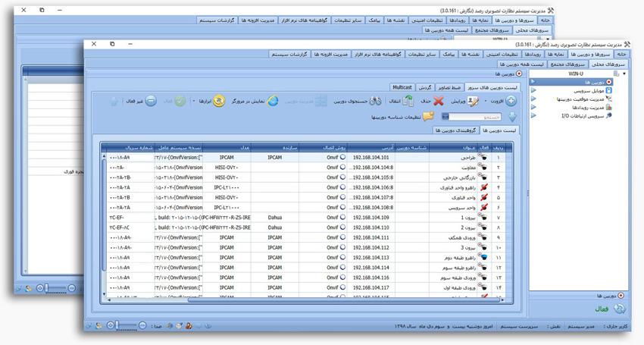Open the dropdown arrow next to Tools (ابزارها)
The image size is (644, 345).
click(x=193, y=101)
